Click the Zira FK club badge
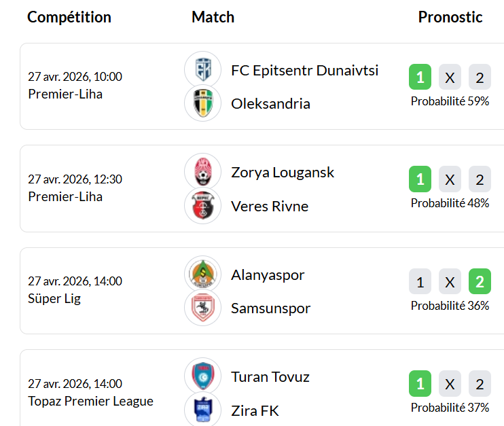This screenshot has height=426, width=504. 202,409
